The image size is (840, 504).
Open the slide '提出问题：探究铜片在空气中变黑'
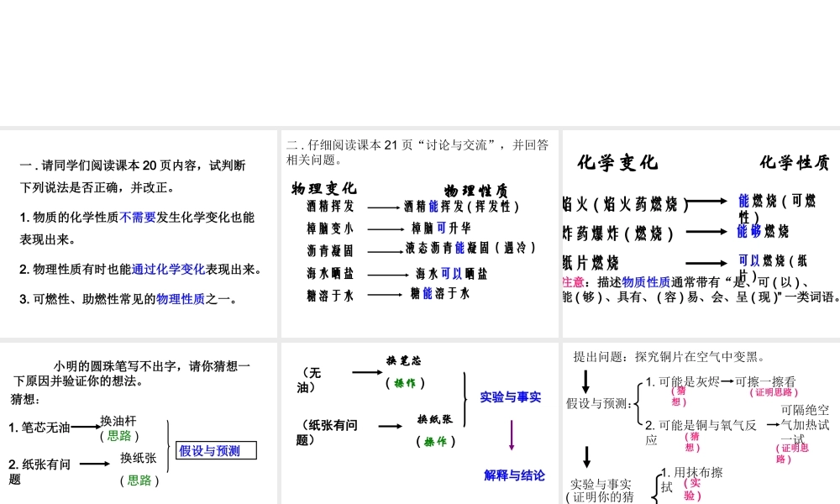pos(701,423)
